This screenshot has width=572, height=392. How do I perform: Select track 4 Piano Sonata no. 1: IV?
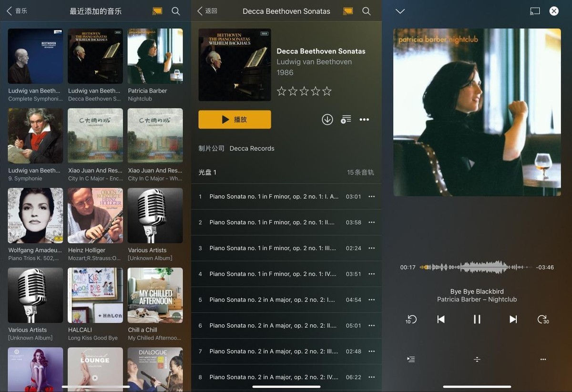286,274
